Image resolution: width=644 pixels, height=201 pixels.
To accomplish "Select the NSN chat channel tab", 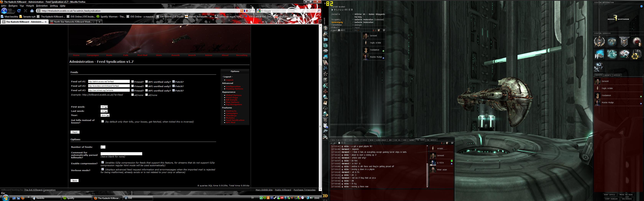I will 371,140.
